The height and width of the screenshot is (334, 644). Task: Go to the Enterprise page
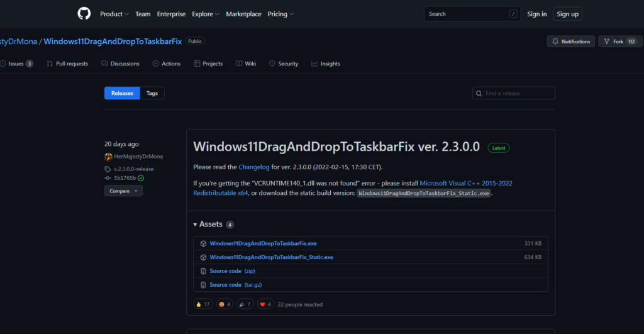click(x=171, y=14)
